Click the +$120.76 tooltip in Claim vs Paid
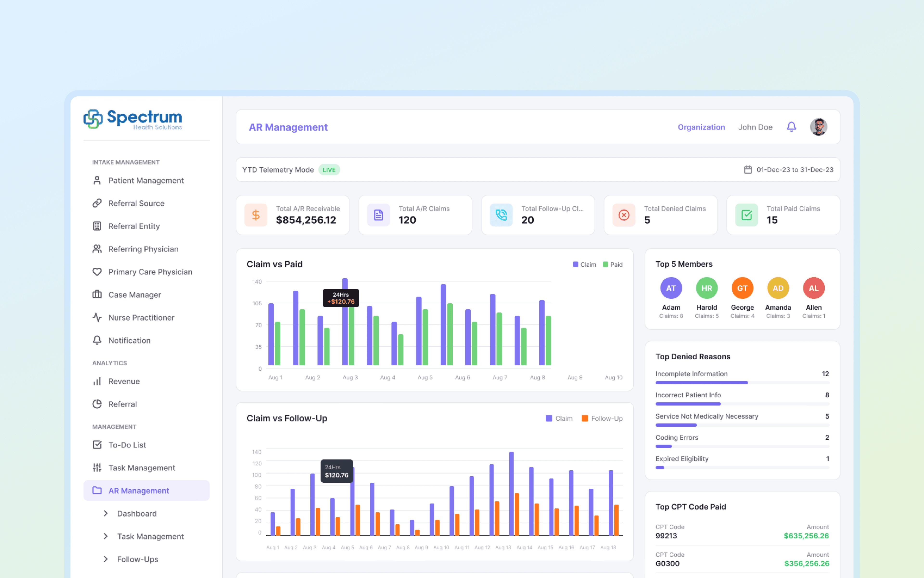The height and width of the screenshot is (578, 924). coord(340,298)
